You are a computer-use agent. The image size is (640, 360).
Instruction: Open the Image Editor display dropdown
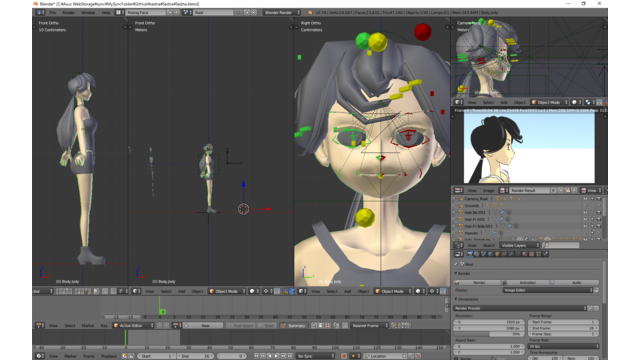(548, 290)
